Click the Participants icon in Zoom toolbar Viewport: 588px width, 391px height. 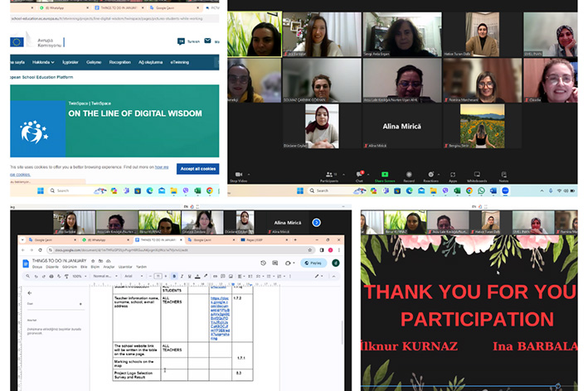coord(329,176)
